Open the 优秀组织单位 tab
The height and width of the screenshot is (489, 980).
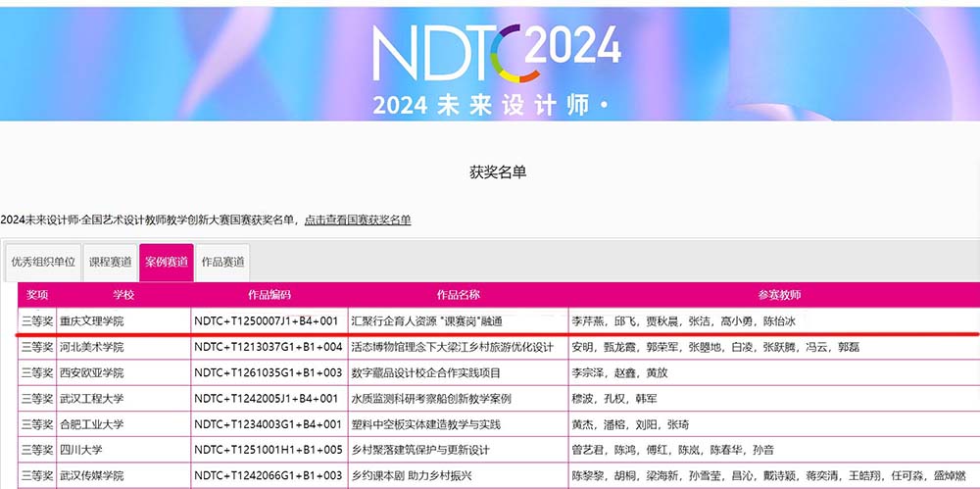coord(42,263)
